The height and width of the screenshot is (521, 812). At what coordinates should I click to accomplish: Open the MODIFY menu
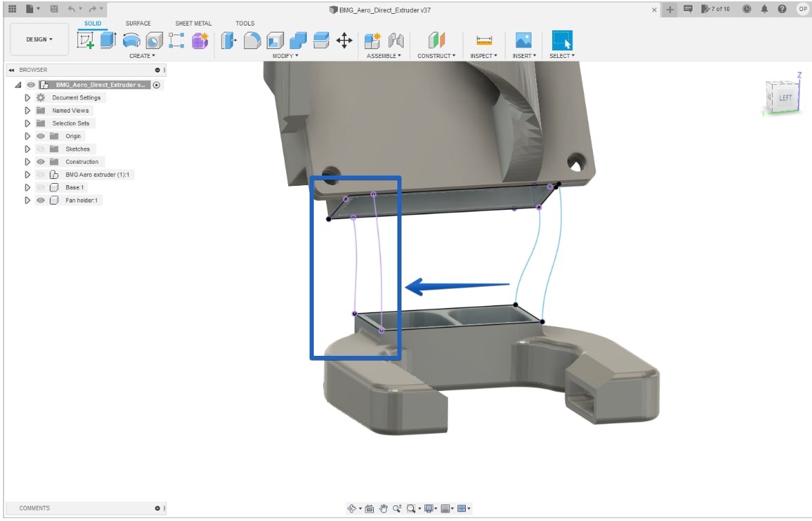285,56
